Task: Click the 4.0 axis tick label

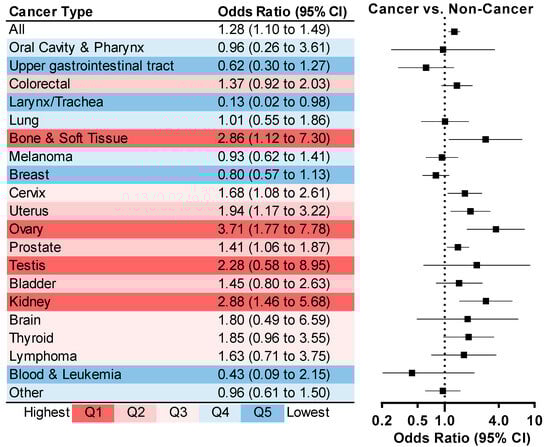Action: point(498,420)
